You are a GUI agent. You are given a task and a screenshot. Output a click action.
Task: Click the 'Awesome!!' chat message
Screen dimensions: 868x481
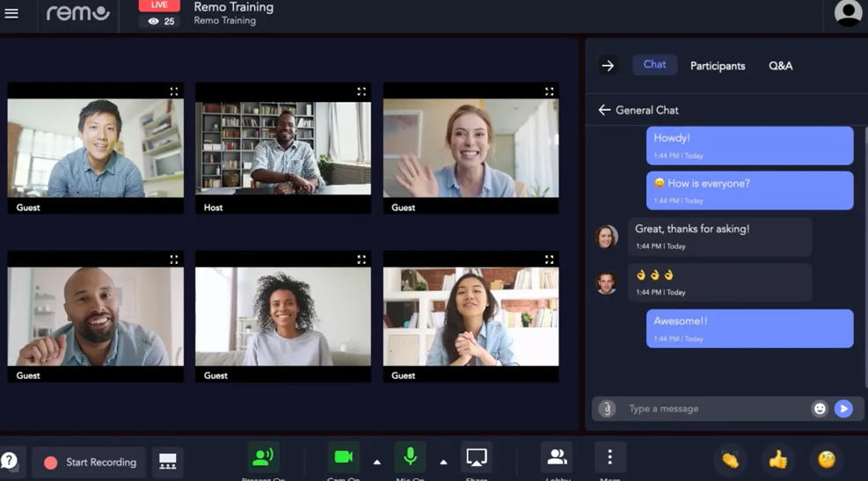tap(749, 328)
